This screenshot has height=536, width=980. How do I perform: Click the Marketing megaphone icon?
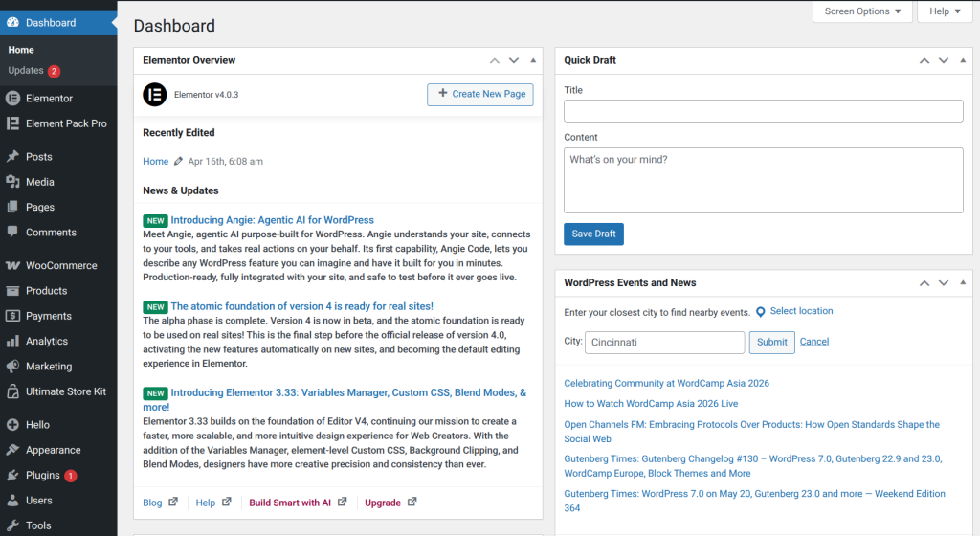(12, 366)
